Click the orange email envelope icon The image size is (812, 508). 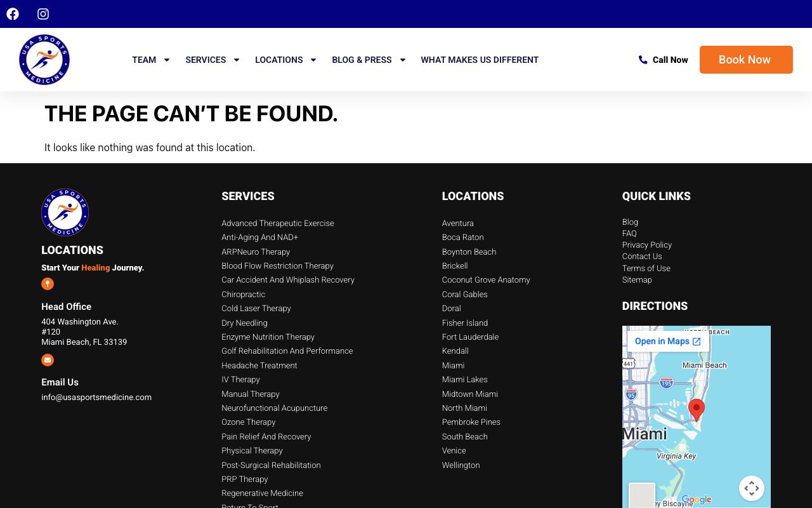pyautogui.click(x=48, y=360)
